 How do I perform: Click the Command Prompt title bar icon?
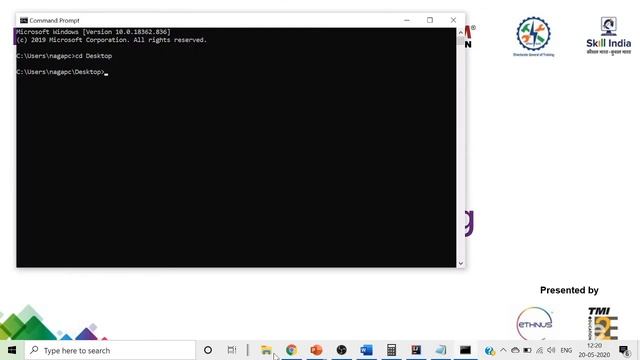[x=24, y=20]
